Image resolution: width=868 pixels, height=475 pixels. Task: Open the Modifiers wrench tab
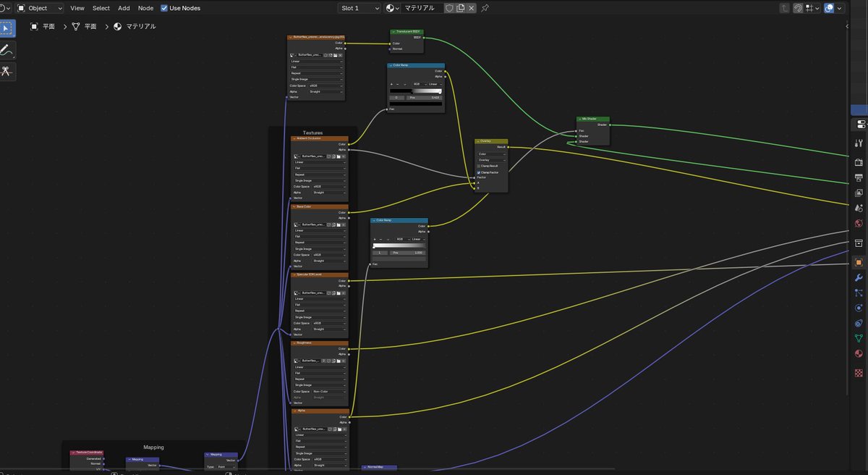click(x=859, y=277)
